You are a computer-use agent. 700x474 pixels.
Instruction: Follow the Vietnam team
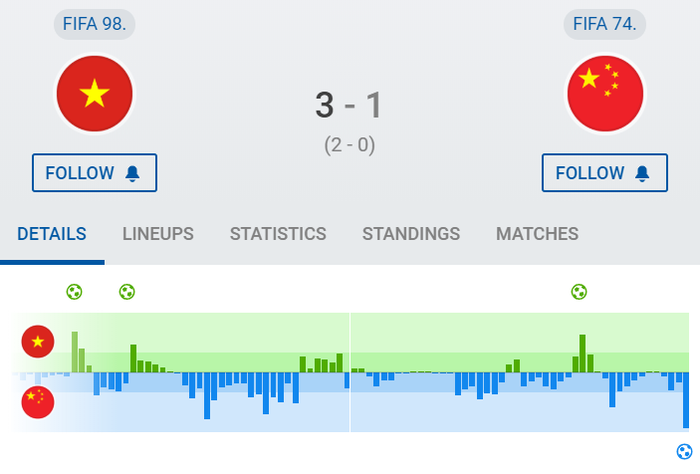(x=94, y=173)
